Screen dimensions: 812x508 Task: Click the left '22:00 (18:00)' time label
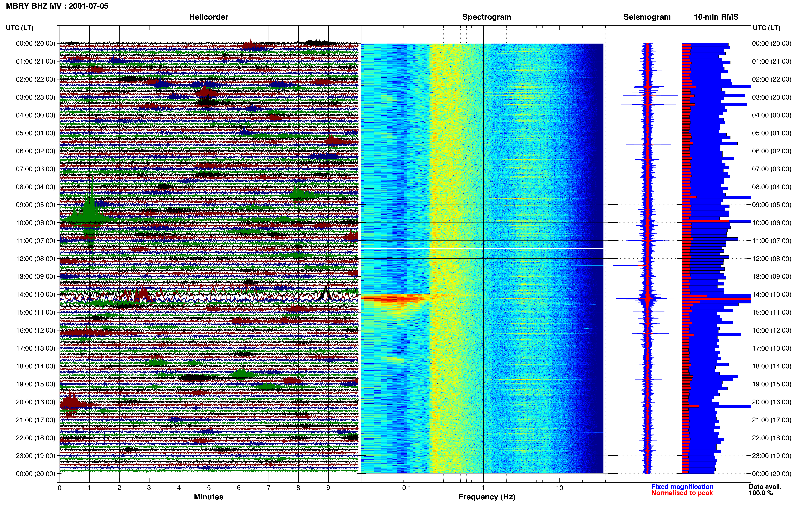point(36,438)
